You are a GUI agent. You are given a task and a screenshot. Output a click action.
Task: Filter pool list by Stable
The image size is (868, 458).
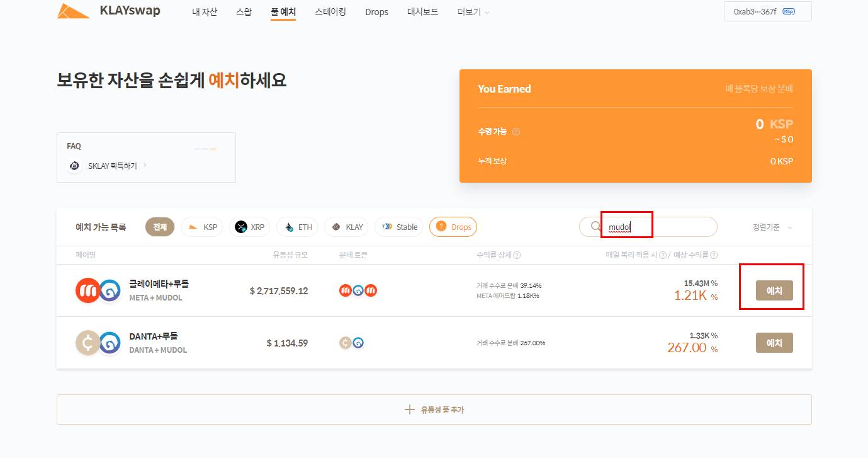[398, 227]
